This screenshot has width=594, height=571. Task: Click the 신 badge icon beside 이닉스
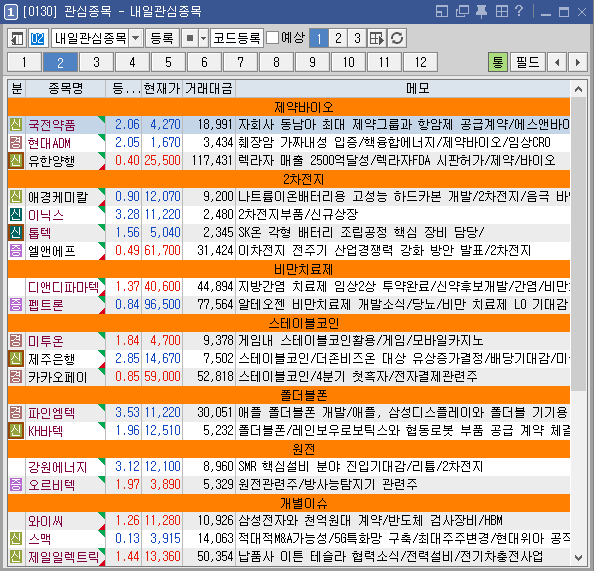(16, 214)
